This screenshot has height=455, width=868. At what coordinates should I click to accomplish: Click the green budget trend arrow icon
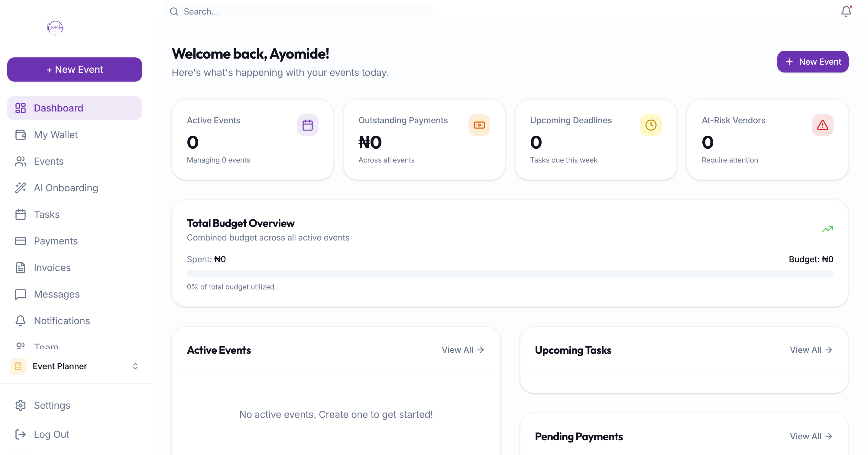pos(827,229)
